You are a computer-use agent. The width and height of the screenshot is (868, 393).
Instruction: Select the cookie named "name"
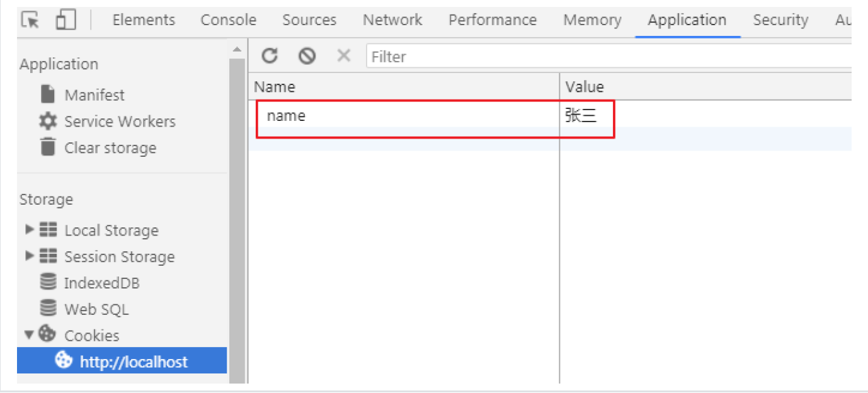[x=286, y=115]
